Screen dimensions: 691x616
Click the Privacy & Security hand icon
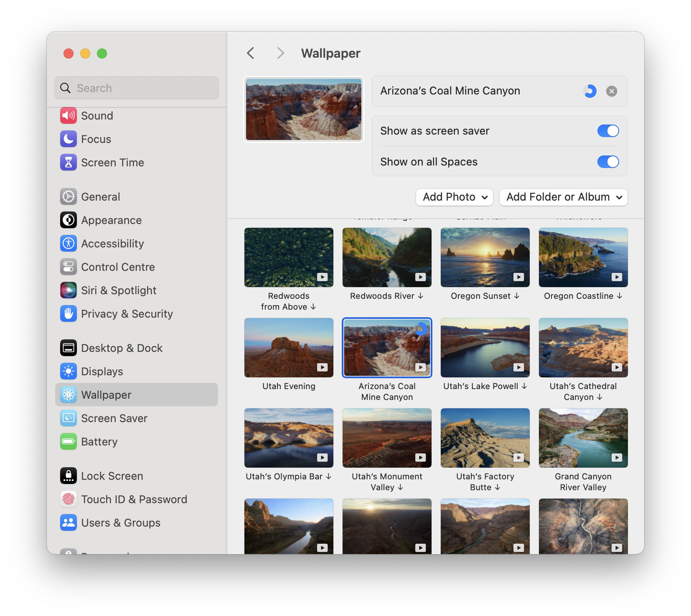pyautogui.click(x=69, y=314)
